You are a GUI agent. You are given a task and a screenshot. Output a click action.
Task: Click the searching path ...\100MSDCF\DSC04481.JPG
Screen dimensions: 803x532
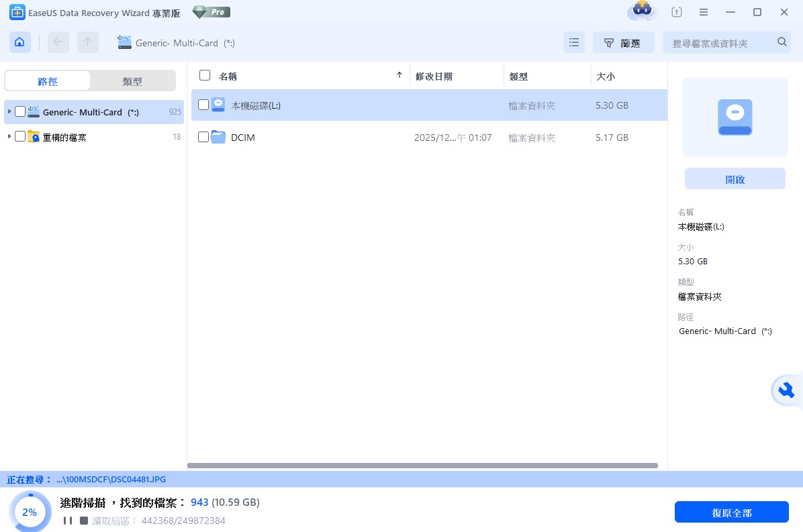pyautogui.click(x=111, y=479)
